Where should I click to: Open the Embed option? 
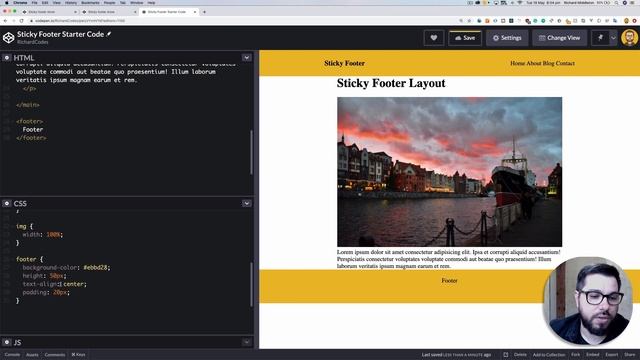(593, 355)
